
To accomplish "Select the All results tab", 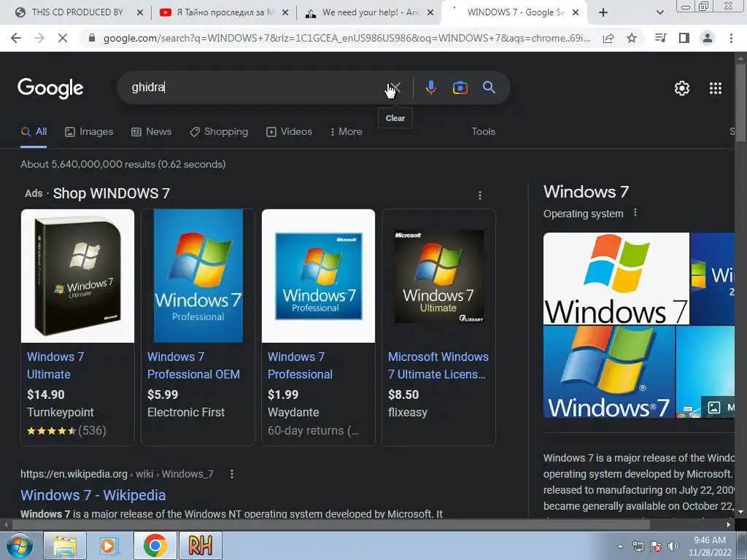I will (x=34, y=132).
